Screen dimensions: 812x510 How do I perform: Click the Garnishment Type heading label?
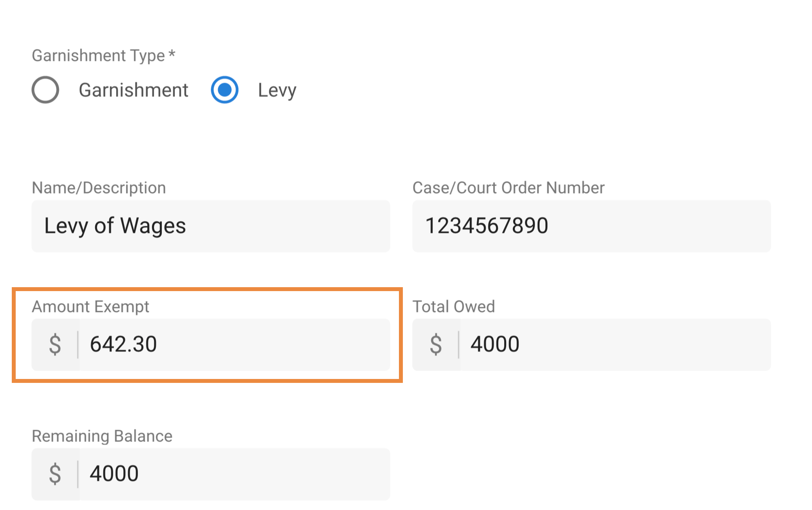98,56
